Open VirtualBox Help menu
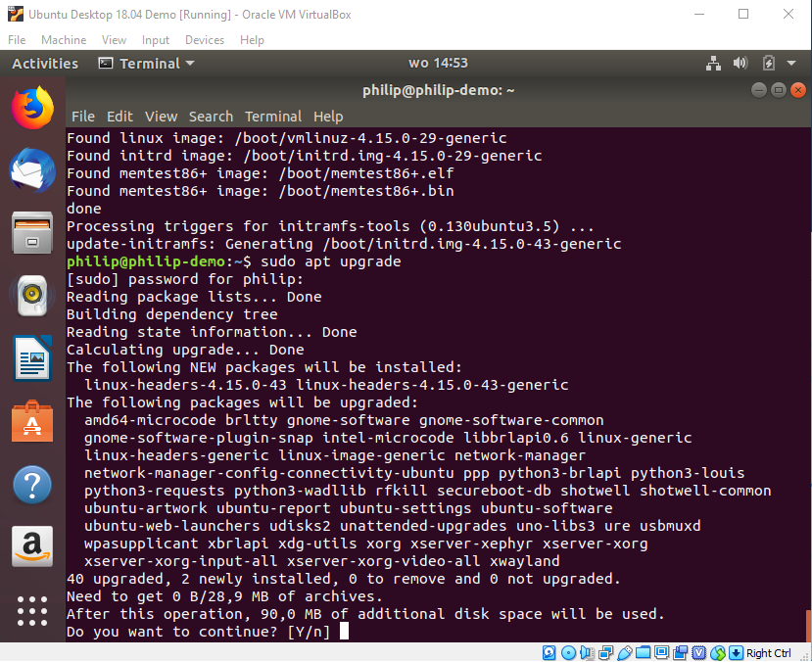812x662 pixels. [252, 40]
